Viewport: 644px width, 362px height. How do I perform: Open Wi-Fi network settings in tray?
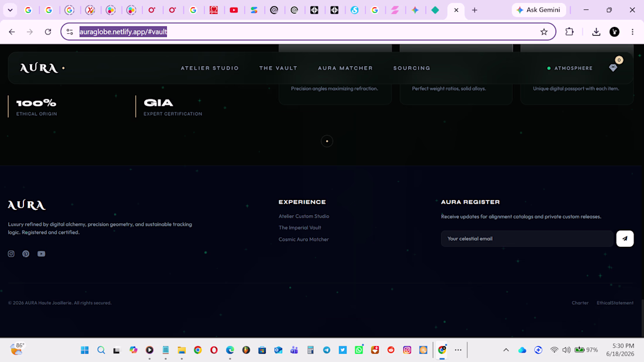point(554,350)
